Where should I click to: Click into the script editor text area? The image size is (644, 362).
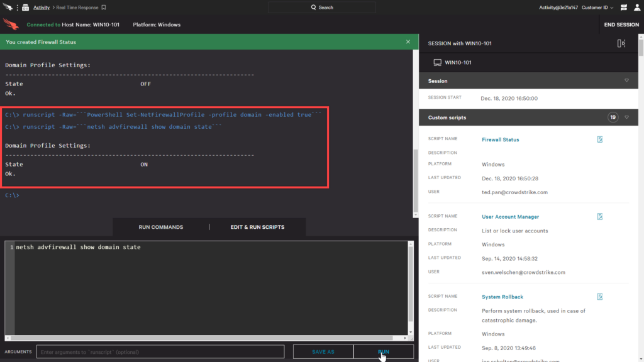211,288
